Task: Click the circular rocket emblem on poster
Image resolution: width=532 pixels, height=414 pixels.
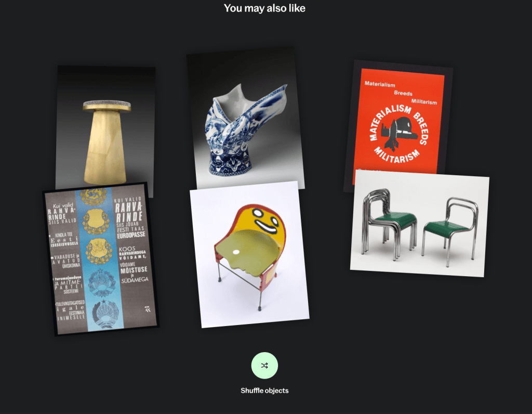Action: pos(398,134)
